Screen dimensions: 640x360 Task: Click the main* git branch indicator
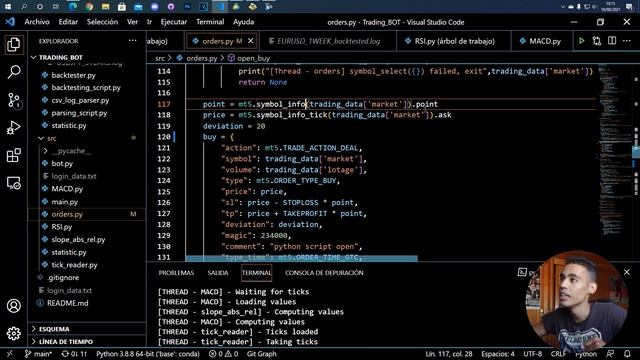coord(38,354)
